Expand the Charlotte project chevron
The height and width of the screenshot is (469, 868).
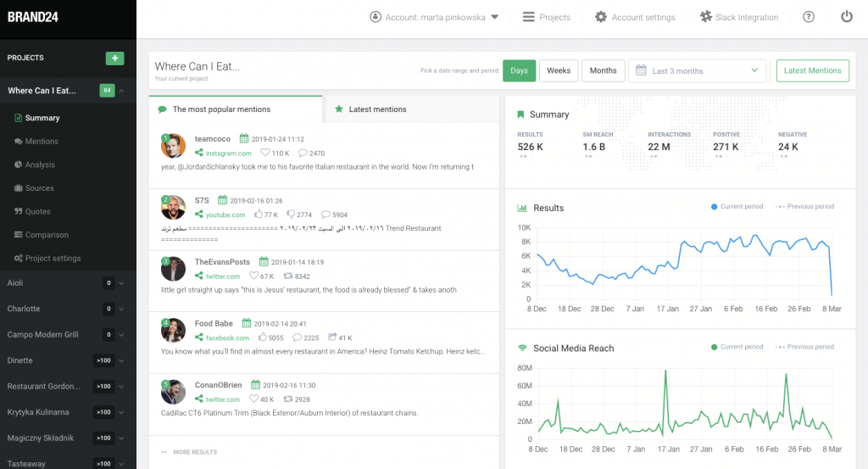point(121,309)
